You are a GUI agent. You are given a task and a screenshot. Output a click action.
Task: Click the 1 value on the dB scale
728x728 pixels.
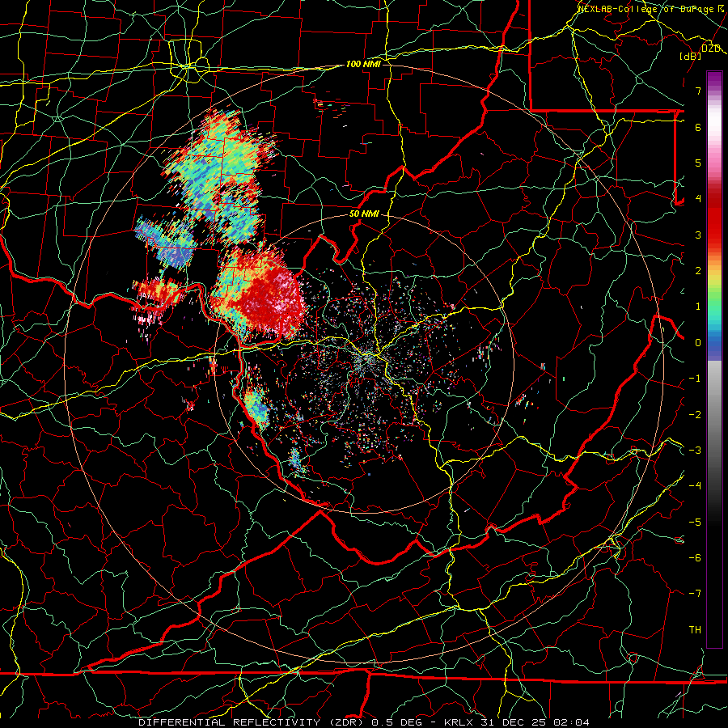pos(698,307)
